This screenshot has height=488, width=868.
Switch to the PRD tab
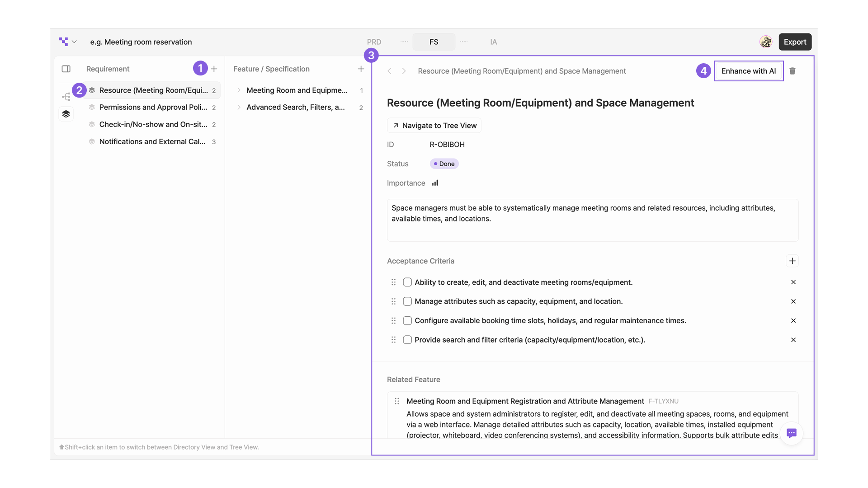[x=374, y=42]
